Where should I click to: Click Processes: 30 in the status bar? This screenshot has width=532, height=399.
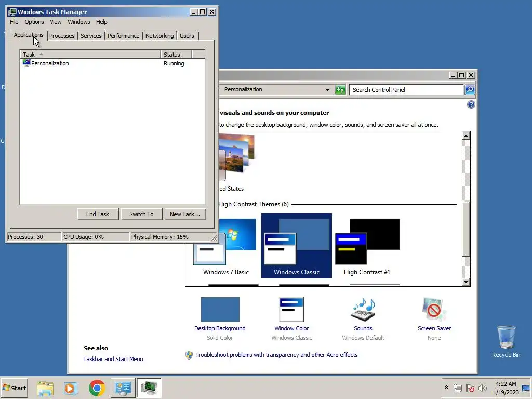coord(34,237)
